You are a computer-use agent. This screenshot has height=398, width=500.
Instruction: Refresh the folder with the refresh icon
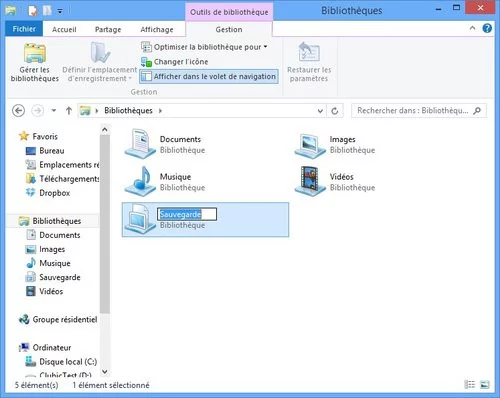(x=335, y=111)
